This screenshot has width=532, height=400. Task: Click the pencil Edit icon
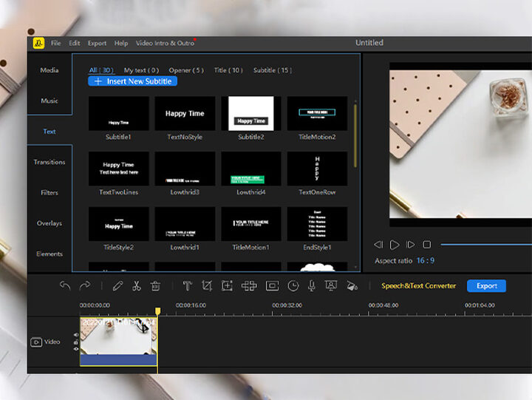click(117, 285)
